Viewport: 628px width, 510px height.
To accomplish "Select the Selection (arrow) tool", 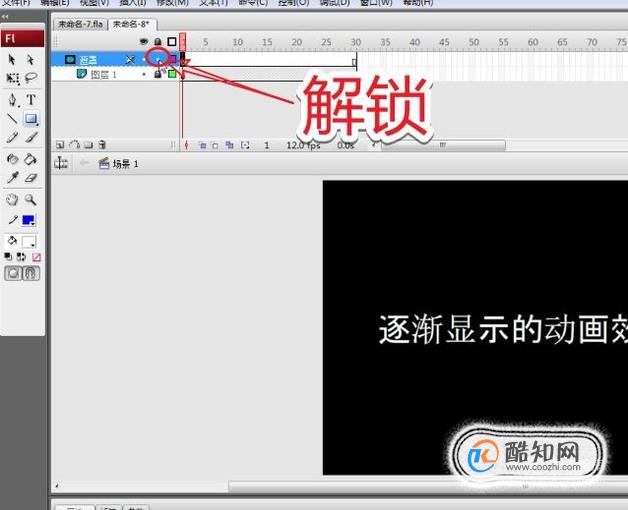I will pyautogui.click(x=12, y=60).
